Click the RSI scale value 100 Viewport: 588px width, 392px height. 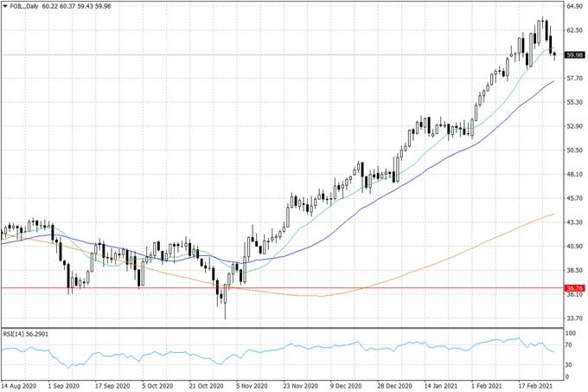coord(572,332)
